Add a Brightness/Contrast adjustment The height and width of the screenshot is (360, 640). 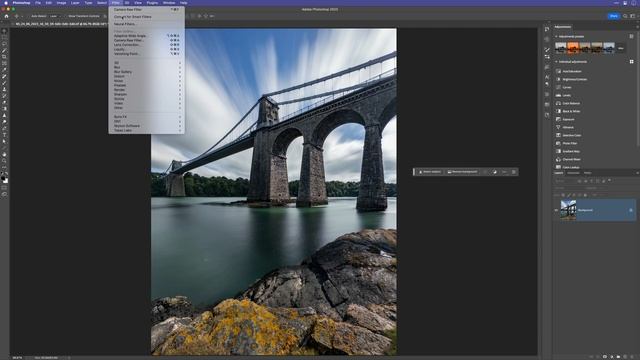[x=575, y=79]
